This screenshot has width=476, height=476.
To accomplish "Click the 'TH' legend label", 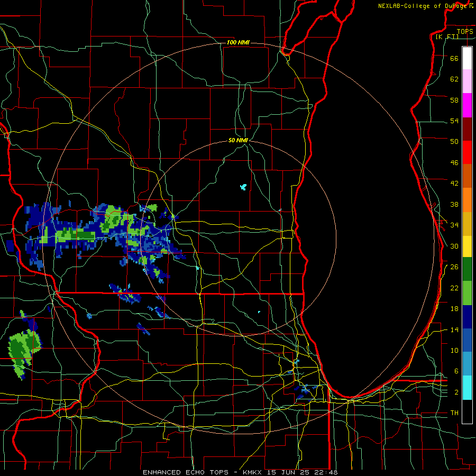I will (454, 413).
